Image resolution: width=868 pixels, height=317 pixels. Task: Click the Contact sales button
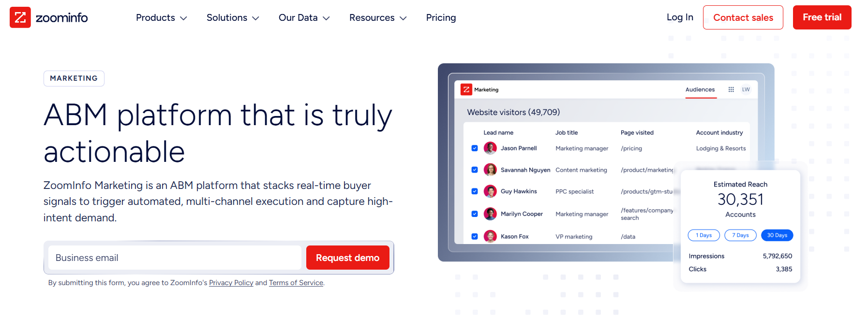[x=743, y=17]
